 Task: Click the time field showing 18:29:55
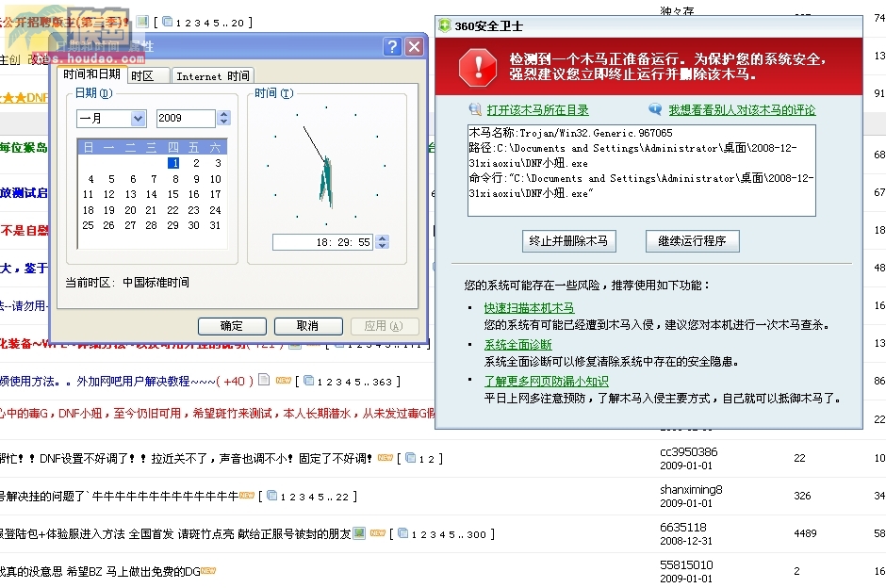pos(322,242)
